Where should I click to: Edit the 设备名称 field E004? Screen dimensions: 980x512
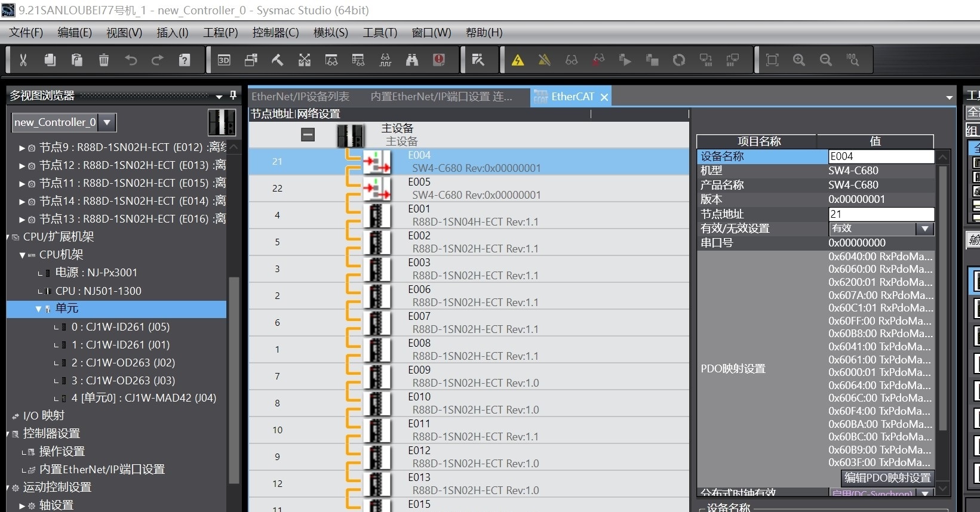tap(881, 156)
